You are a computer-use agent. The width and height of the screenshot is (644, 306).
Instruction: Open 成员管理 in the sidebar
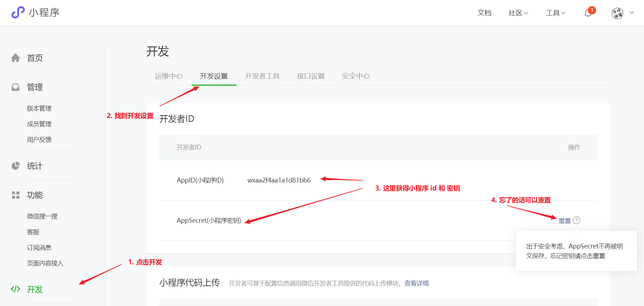point(39,124)
